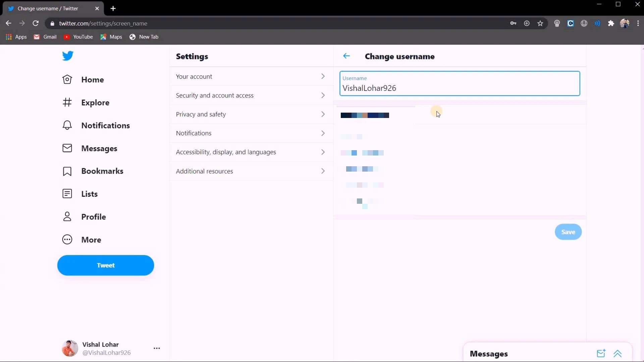Image resolution: width=644 pixels, height=362 pixels.
Task: Open Privacy and safety settings
Action: coord(251,114)
